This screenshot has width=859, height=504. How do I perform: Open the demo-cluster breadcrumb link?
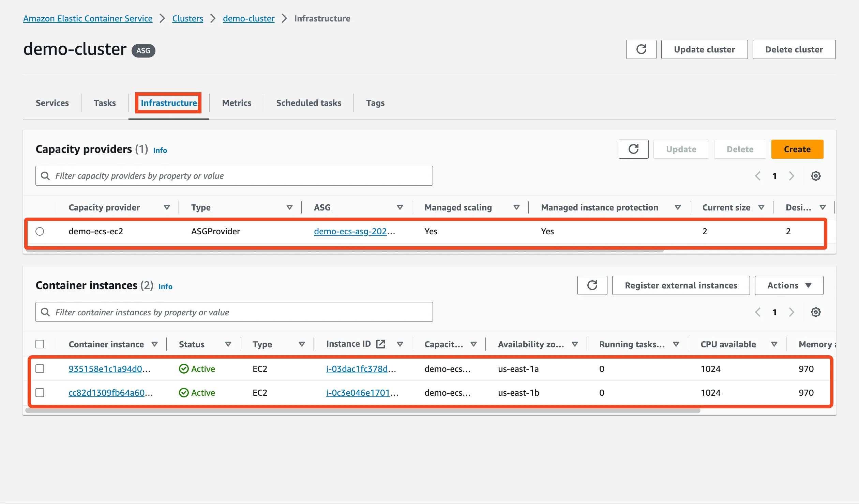click(x=248, y=18)
